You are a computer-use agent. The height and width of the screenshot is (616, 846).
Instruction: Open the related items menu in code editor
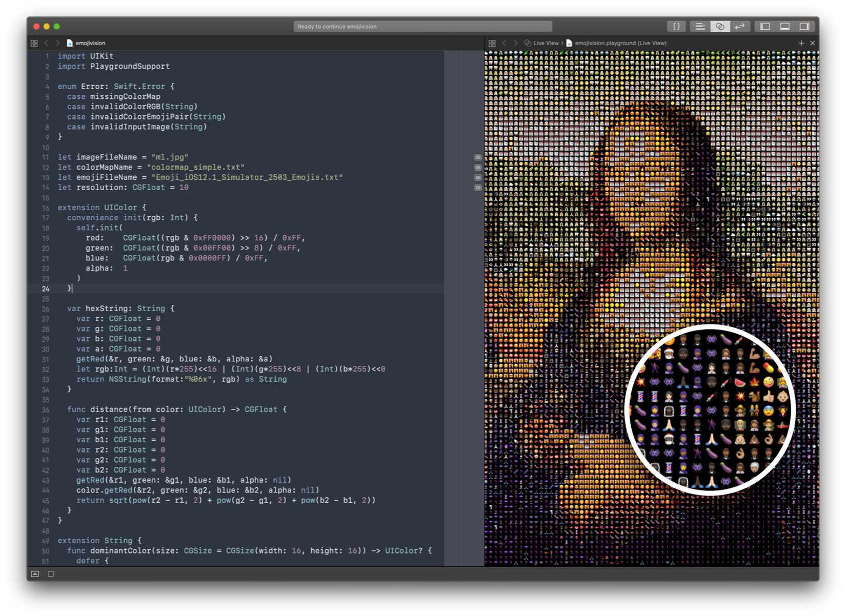point(34,43)
